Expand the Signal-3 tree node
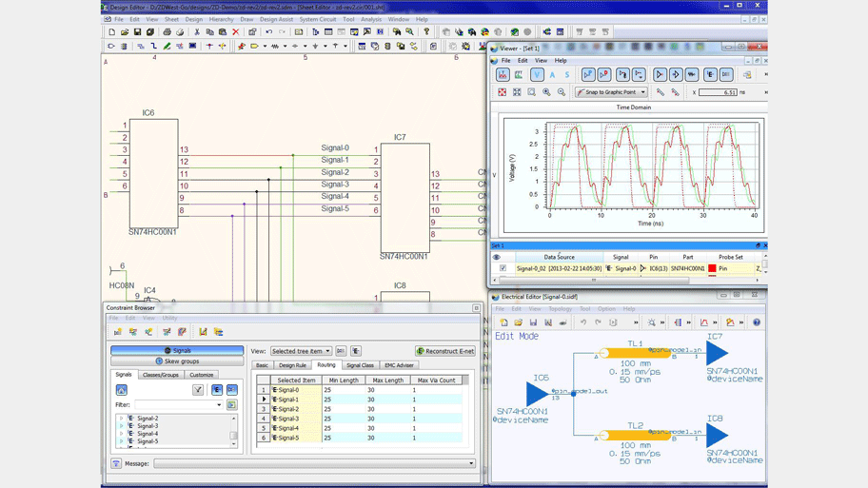The image size is (868, 488). point(122,426)
